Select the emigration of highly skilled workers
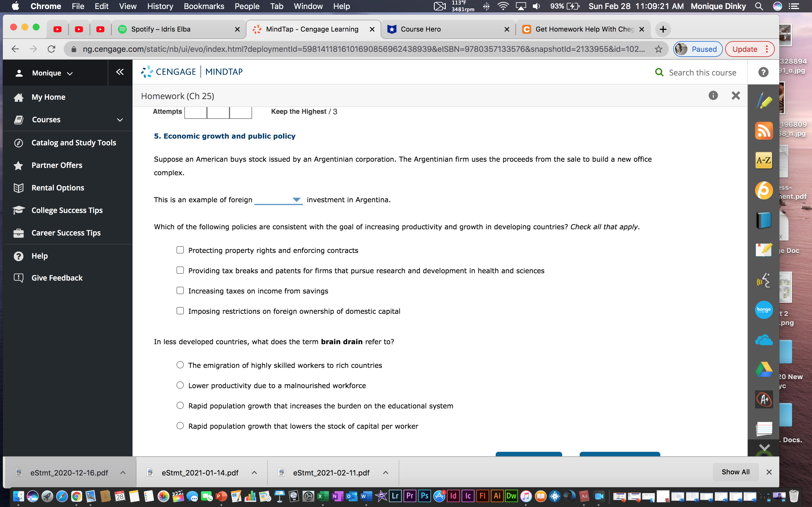The width and height of the screenshot is (812, 507). (x=180, y=365)
